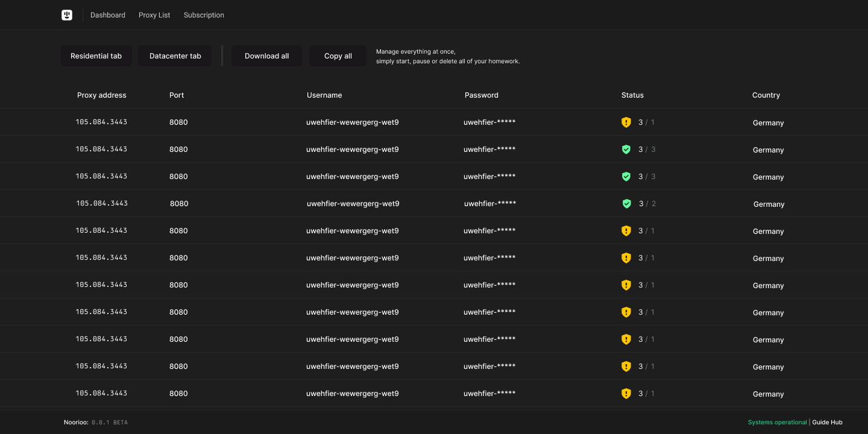The height and width of the screenshot is (434, 868).
Task: Click the green shield on the third proxy row
Action: 626,176
